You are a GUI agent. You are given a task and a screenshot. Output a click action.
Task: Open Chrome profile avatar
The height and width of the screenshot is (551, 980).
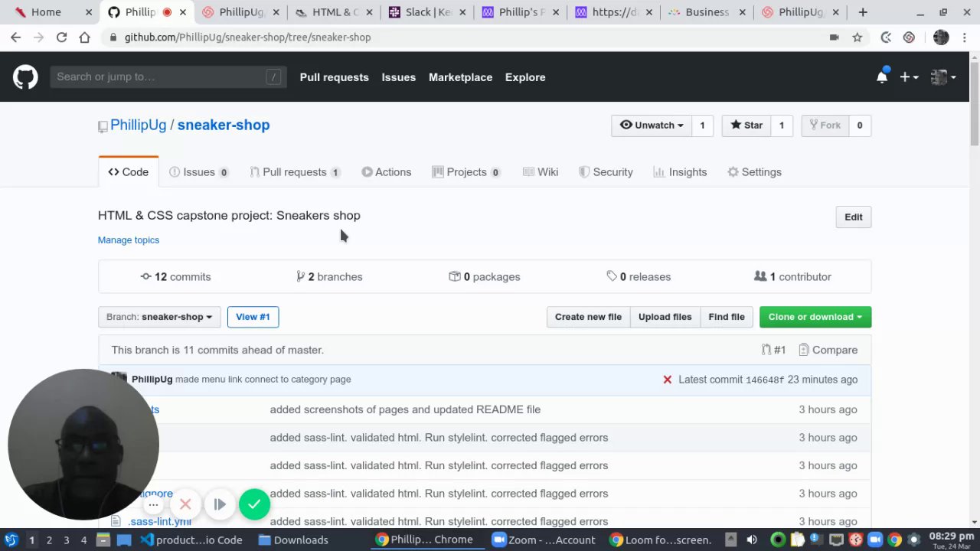pyautogui.click(x=941, y=37)
